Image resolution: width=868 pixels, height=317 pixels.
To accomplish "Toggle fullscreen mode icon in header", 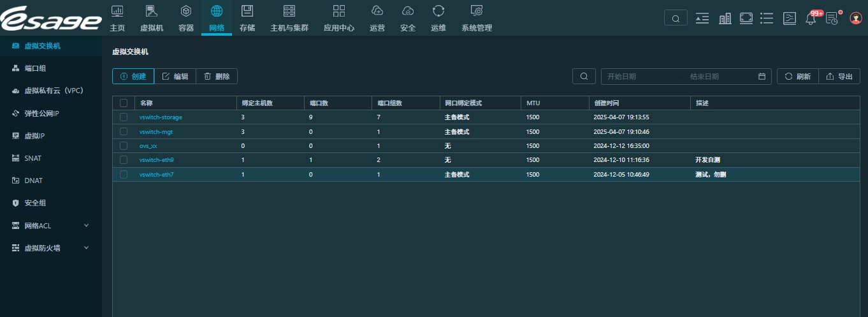I will coord(746,18).
